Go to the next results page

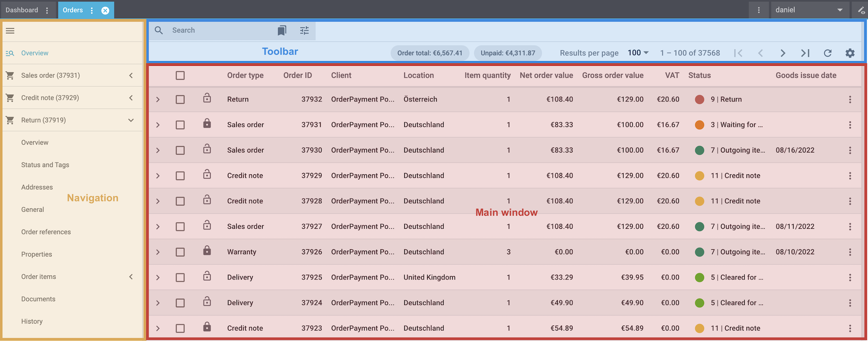click(783, 53)
